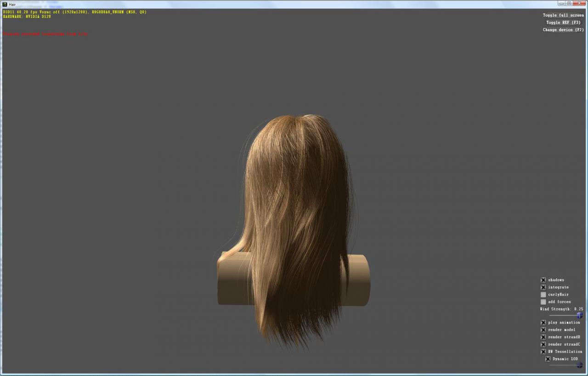This screenshot has width=588, height=376.
Task: Click the HARDWARE: NVIDIA text line
Action: point(27,17)
